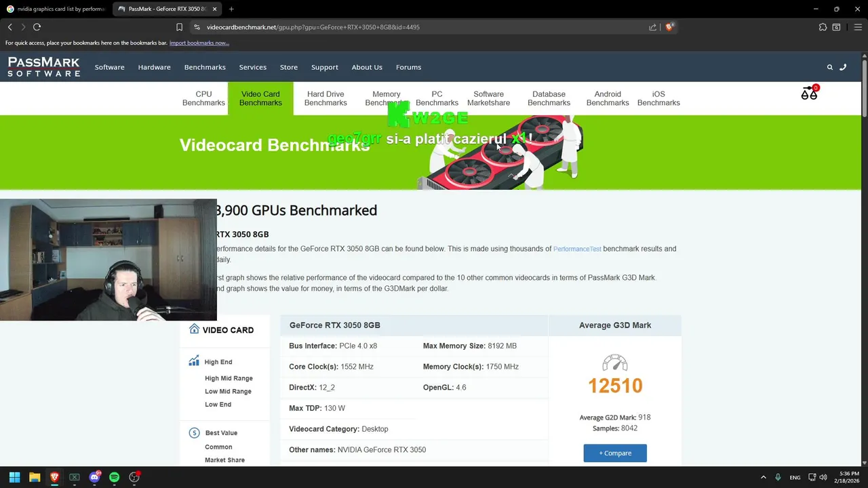Switch to the nvidia graphics card list tab
Image resolution: width=868 pixels, height=488 pixels.
[x=56, y=9]
